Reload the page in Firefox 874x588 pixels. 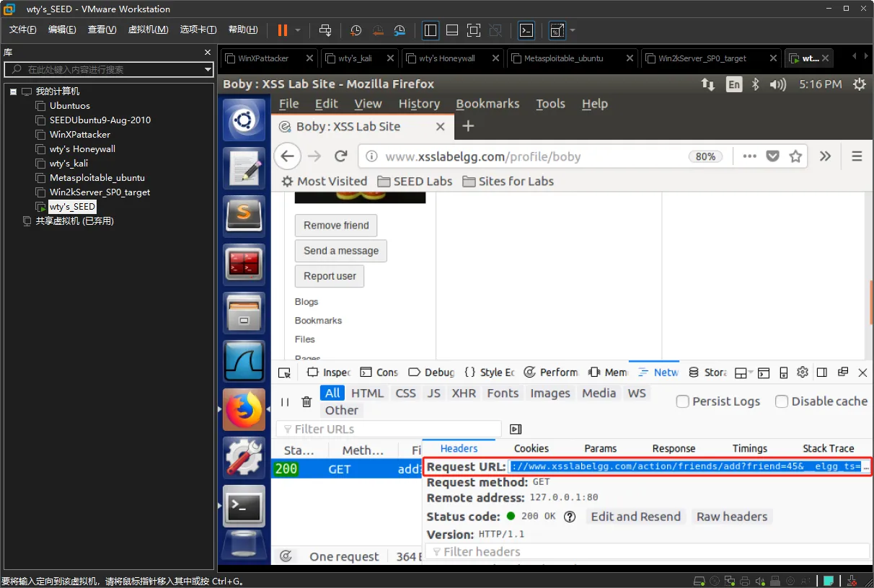click(341, 156)
